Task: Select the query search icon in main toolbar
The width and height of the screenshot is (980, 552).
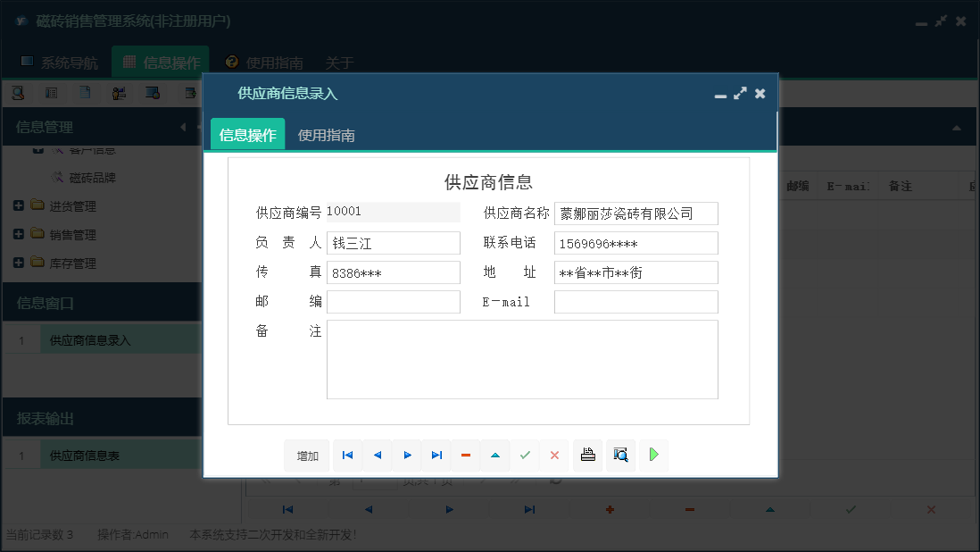Action: [17, 92]
